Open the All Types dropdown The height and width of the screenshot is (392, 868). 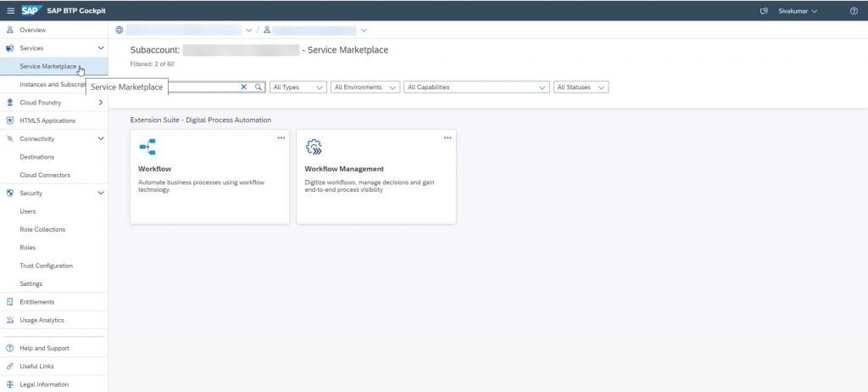coord(298,87)
